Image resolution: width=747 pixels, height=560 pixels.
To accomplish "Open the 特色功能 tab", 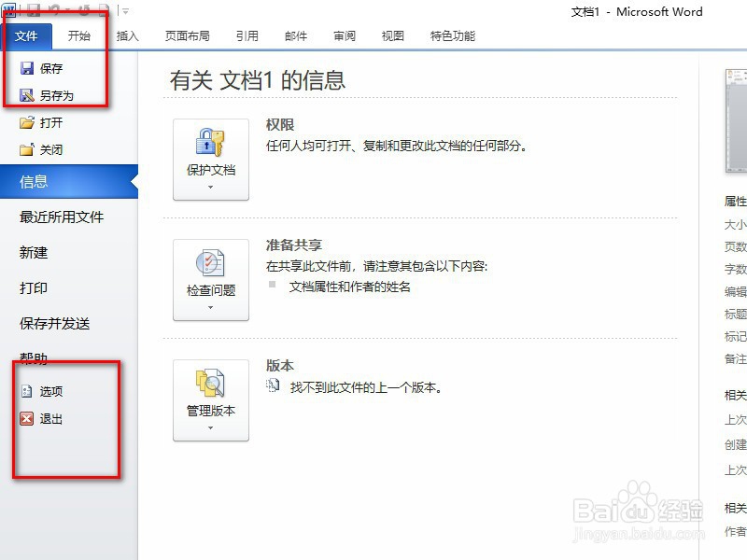I will click(x=453, y=35).
